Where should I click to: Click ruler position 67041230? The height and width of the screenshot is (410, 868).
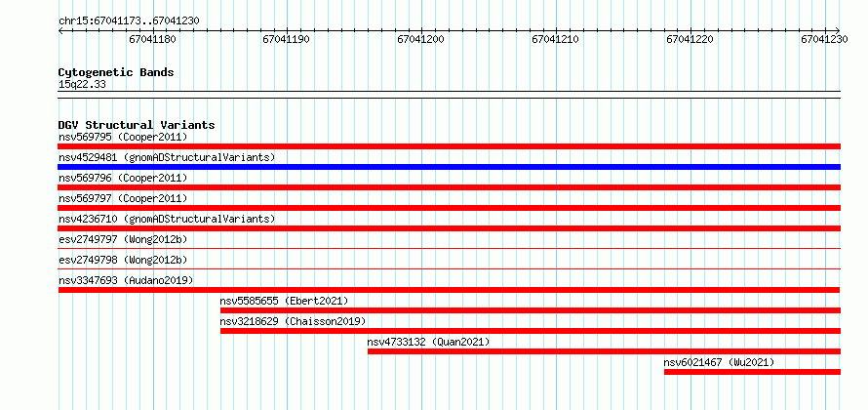pos(825,39)
